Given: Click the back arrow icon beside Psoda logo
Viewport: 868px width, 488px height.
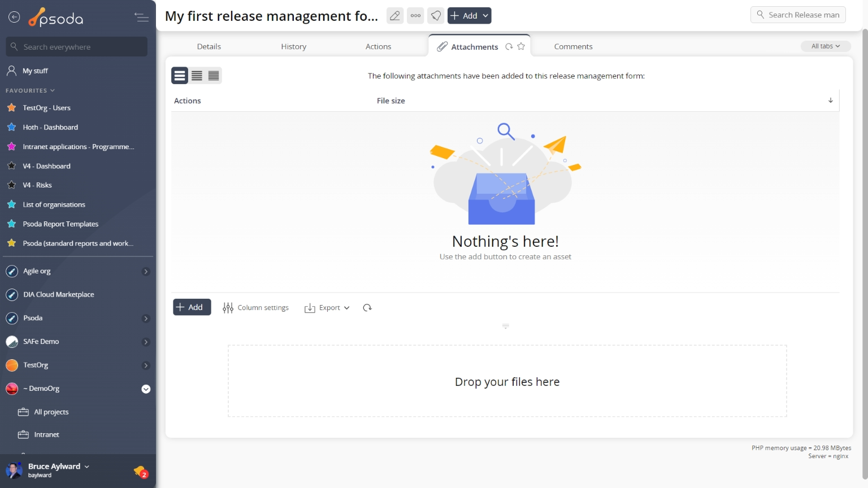Looking at the screenshot, I should [14, 18].
